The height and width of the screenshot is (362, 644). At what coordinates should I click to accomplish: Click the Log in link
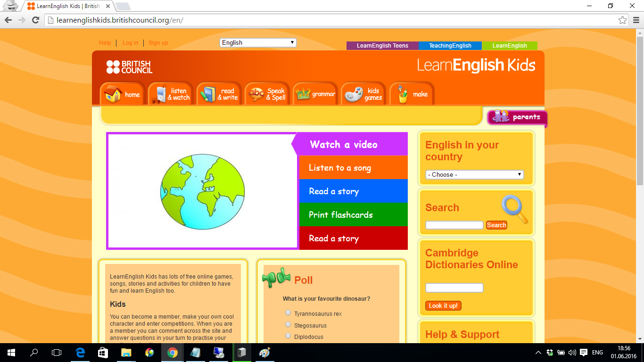(x=131, y=43)
